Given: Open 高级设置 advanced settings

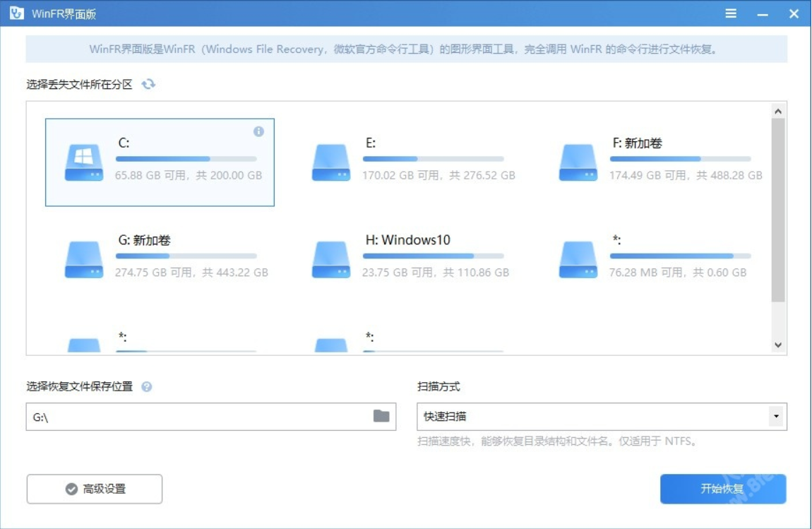Looking at the screenshot, I should [x=95, y=489].
